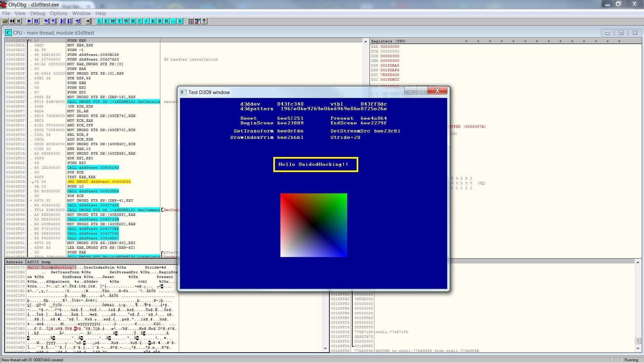This screenshot has height=363, width=644.
Task: Click the Step into icon
Action: point(47,21)
